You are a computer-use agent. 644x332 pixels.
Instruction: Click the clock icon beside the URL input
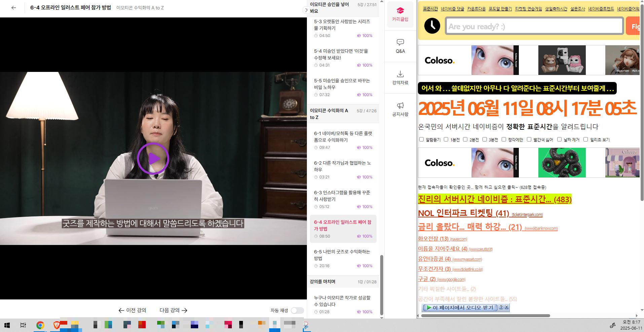pyautogui.click(x=432, y=26)
